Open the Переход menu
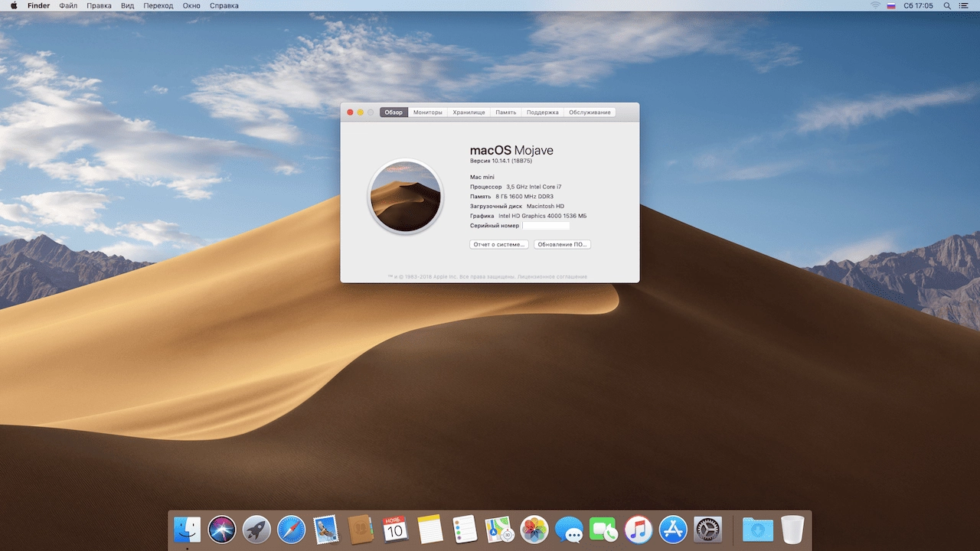Image resolution: width=980 pixels, height=551 pixels. 158,5
